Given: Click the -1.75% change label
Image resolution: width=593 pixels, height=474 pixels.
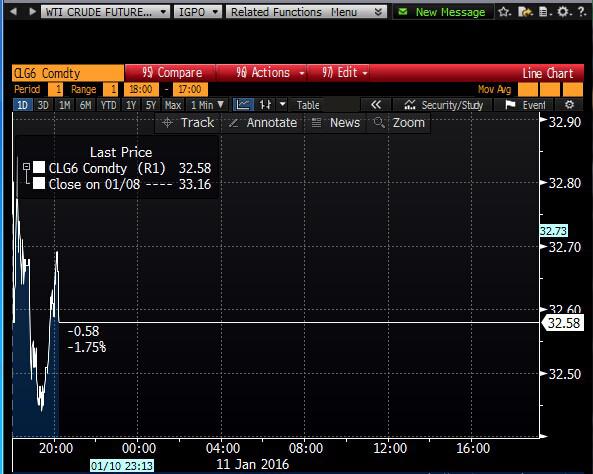Looking at the screenshot, I should (x=87, y=347).
